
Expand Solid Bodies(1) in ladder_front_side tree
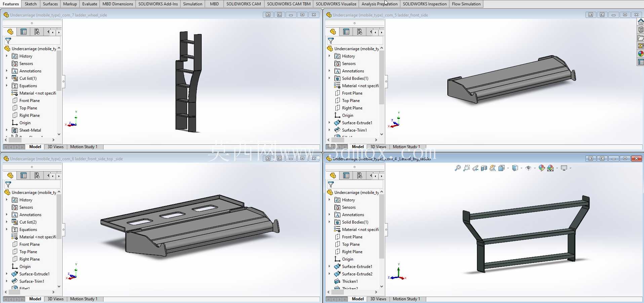329,78
